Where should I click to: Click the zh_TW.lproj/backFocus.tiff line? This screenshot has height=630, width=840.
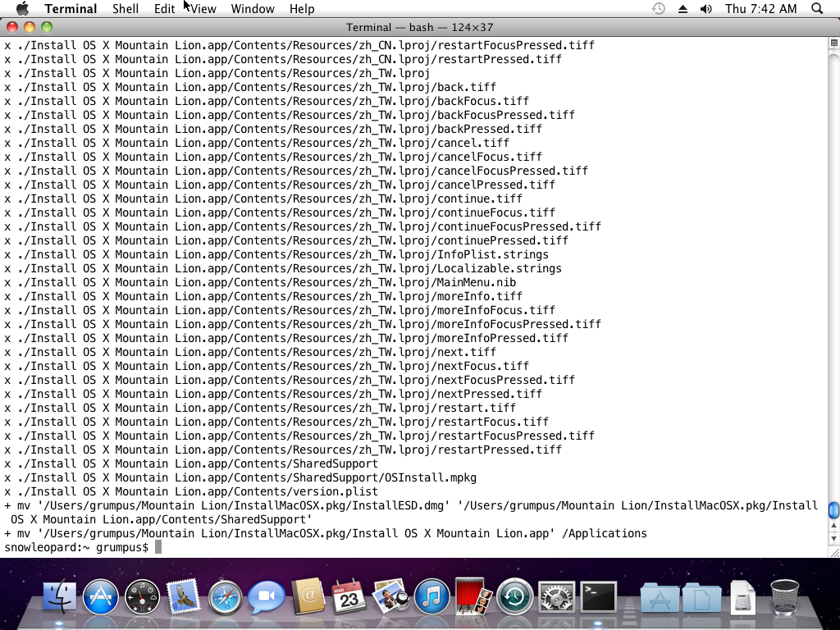pos(267,101)
